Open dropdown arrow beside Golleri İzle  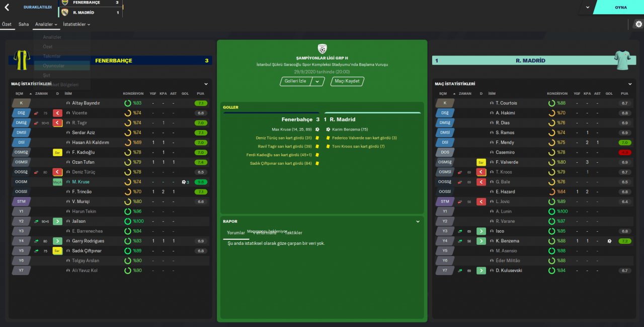(317, 81)
